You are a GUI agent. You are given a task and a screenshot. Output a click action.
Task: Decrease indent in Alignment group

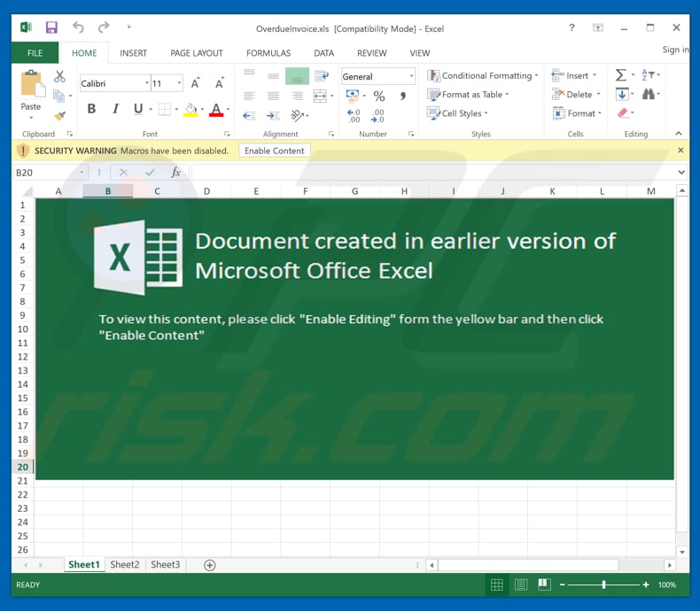[x=249, y=116]
